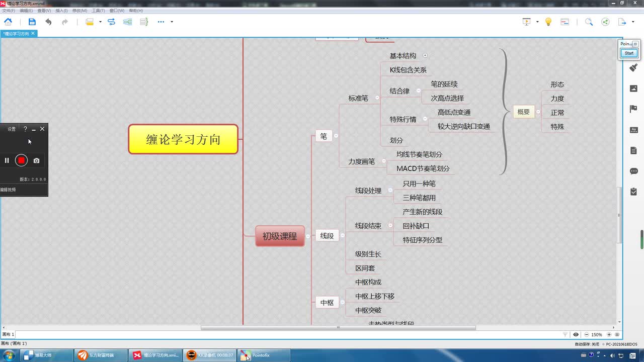Image resolution: width=644 pixels, height=362 pixels.
Task: Stop recording with red button
Action: pos(21,160)
